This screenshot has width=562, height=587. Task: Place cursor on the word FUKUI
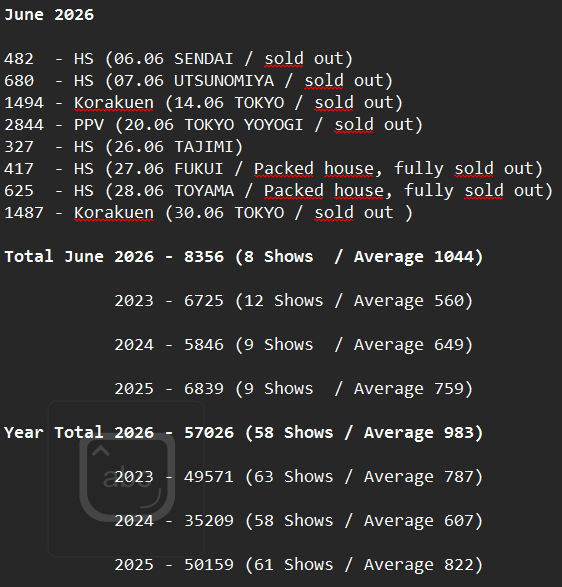pos(199,169)
